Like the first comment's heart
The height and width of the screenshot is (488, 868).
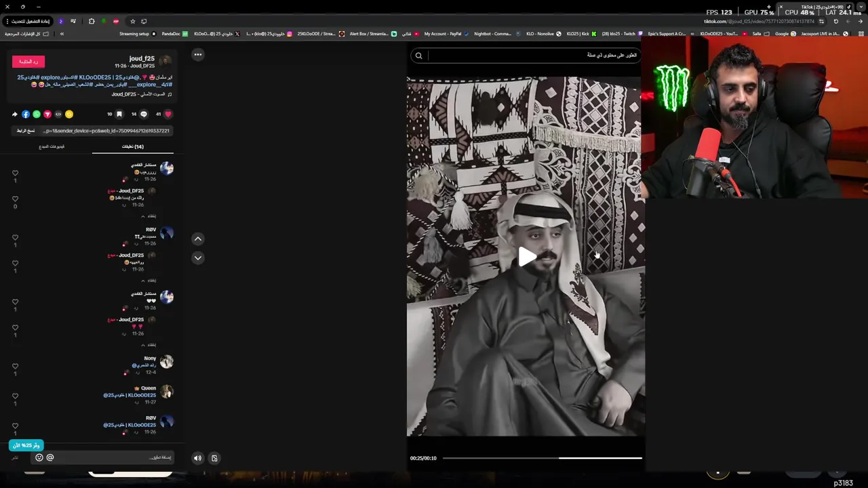pyautogui.click(x=15, y=174)
